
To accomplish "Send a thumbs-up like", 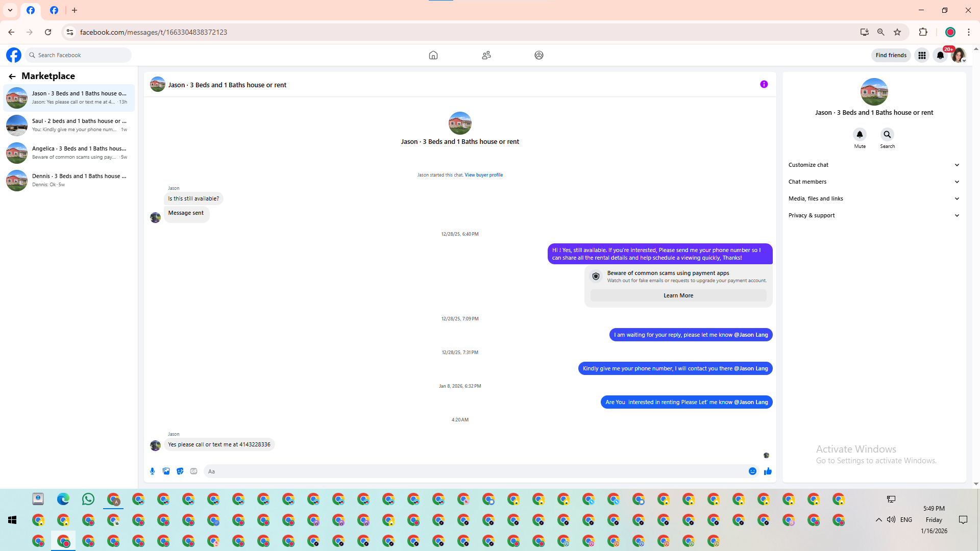I will [x=768, y=471].
